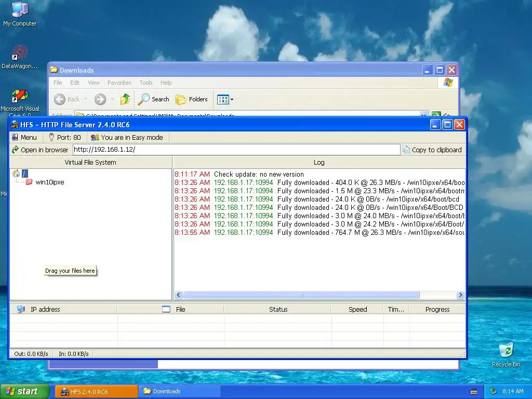The image size is (532, 399).
Task: Open Help menu in Downloads window
Action: (x=166, y=83)
